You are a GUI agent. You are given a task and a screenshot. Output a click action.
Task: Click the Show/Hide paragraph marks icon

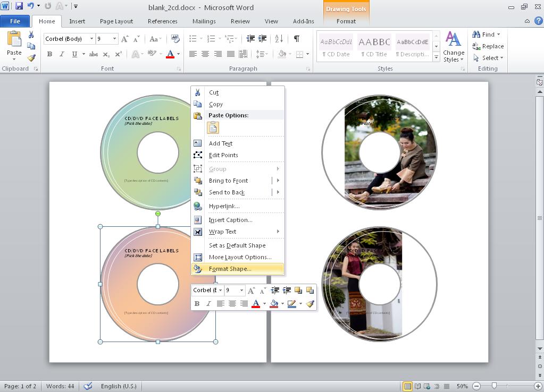pyautogui.click(x=296, y=39)
